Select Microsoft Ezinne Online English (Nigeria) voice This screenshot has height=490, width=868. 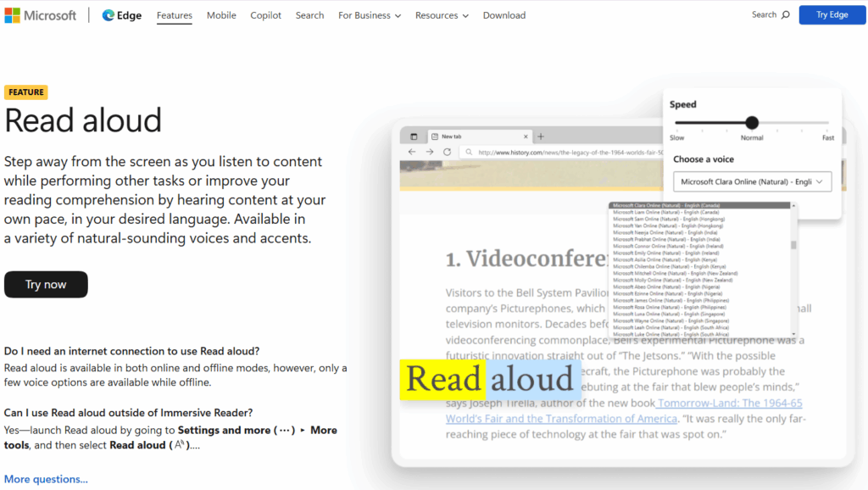click(x=699, y=293)
